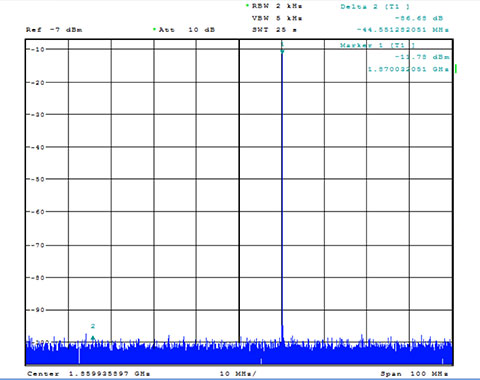Select the Center frequency readout
Image resolution: width=480 pixels, height=380 pixels.
tap(89, 374)
